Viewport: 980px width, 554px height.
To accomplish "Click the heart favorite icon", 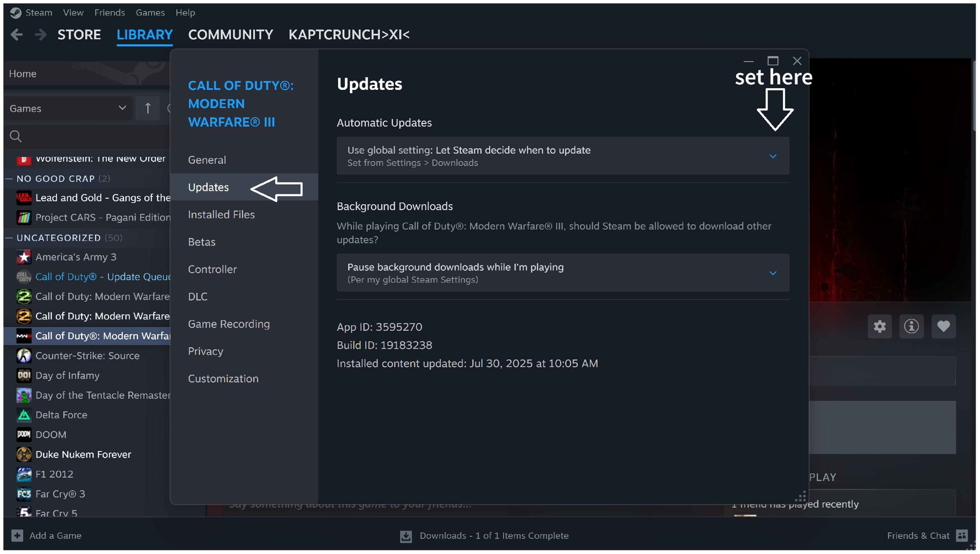I will 943,326.
